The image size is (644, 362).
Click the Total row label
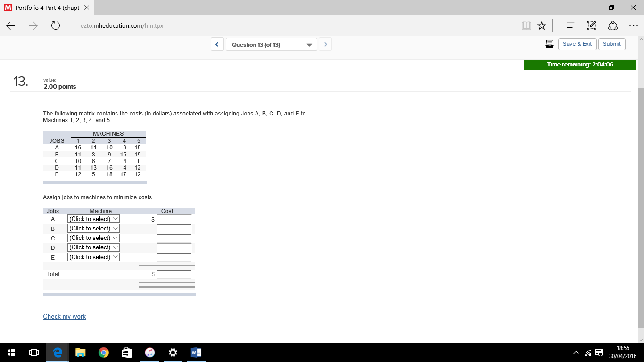pos(53,274)
